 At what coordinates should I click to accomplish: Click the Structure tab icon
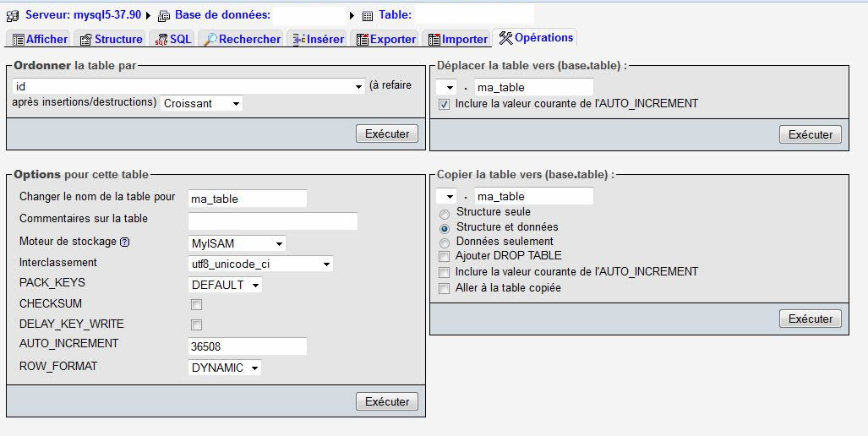[x=85, y=40]
